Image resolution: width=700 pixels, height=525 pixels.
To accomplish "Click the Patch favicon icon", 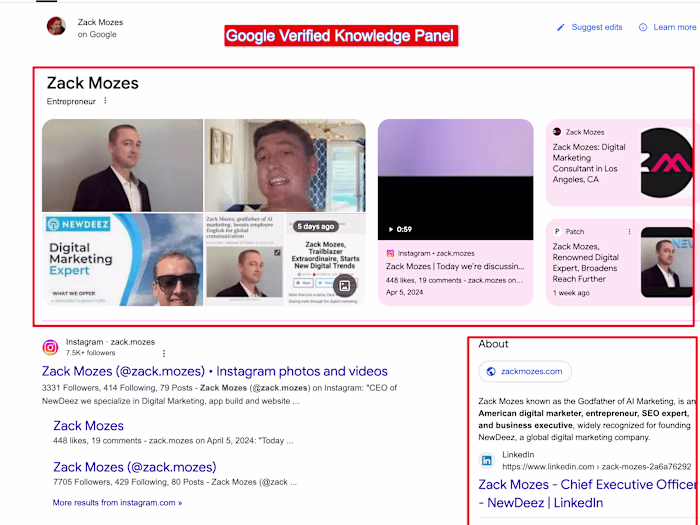I will pos(557,231).
